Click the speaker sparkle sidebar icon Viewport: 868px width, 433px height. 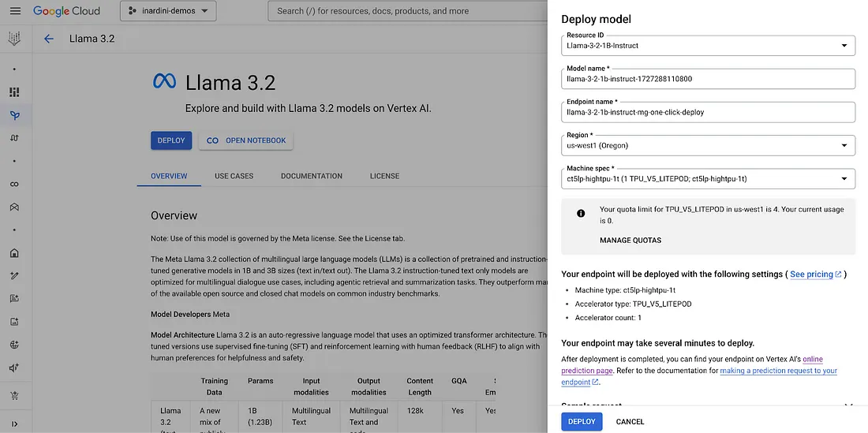click(x=15, y=368)
